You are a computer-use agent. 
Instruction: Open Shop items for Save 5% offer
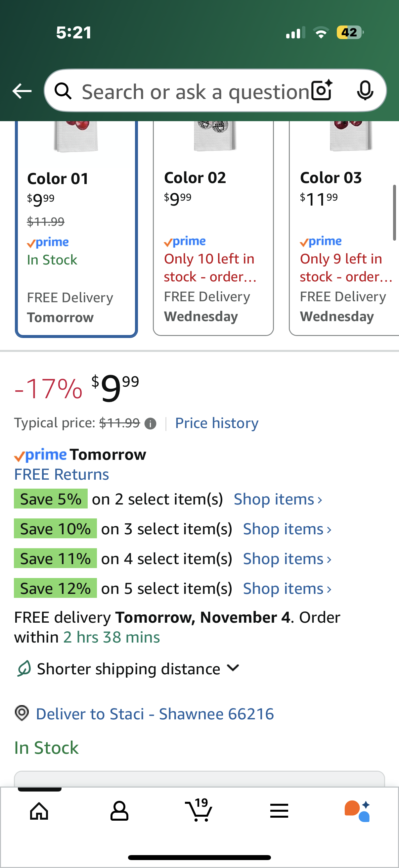click(x=278, y=499)
